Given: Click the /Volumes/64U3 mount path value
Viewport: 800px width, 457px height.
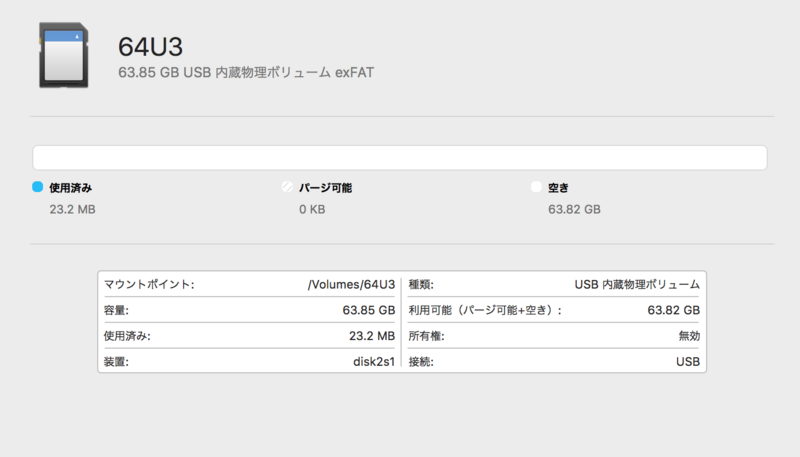Looking at the screenshot, I should tap(352, 285).
